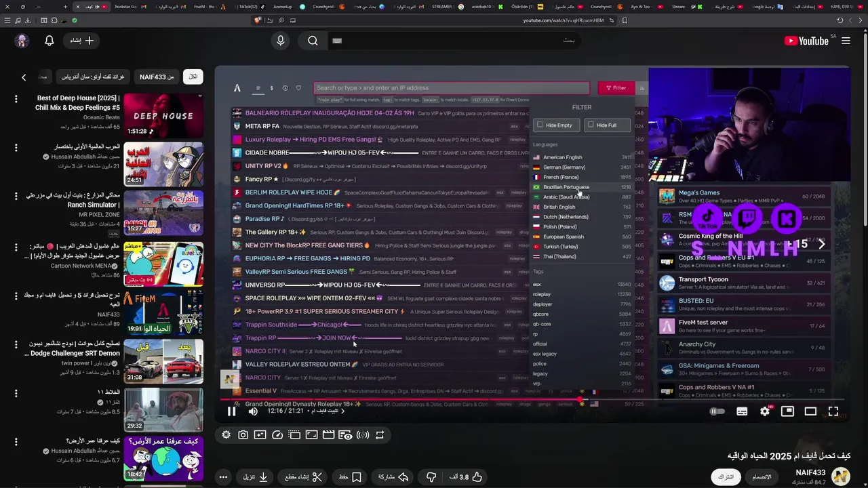Click the volume booster waves icon
The height and width of the screenshot is (488, 868).
(363, 435)
